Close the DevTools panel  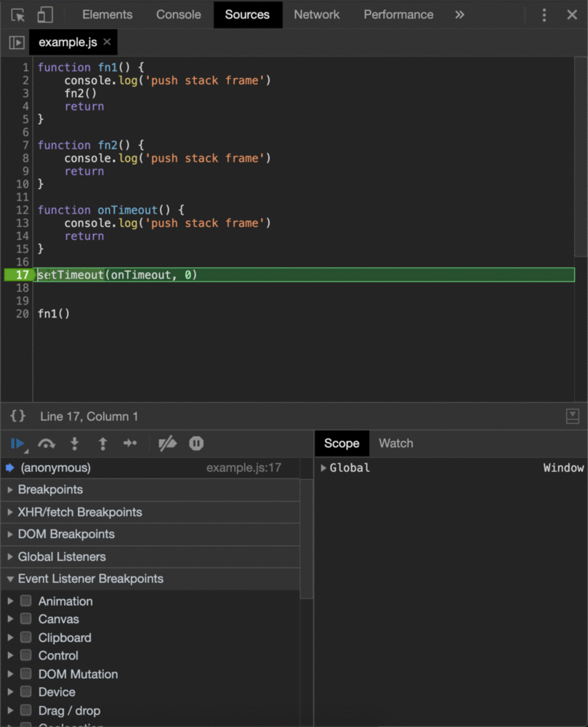pos(572,15)
